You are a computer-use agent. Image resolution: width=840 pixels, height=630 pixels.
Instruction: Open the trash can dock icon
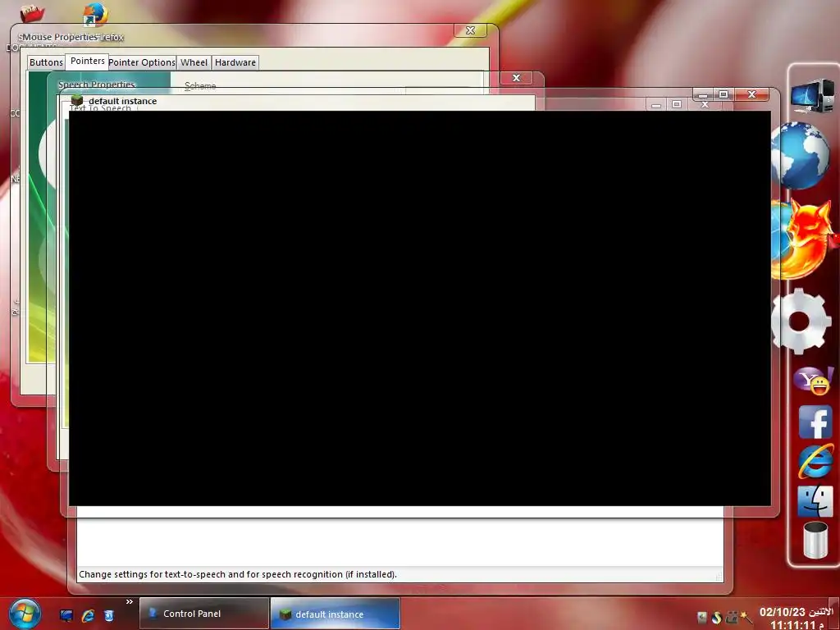coord(815,541)
